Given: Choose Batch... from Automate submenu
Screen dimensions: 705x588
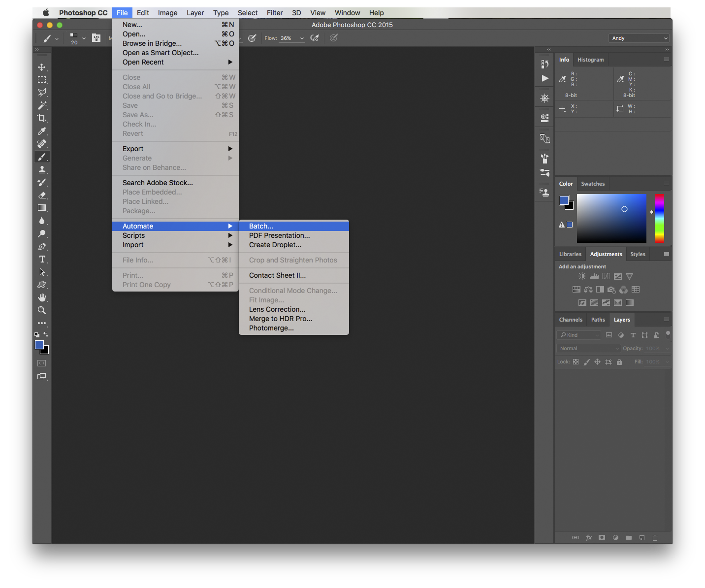Looking at the screenshot, I should pyautogui.click(x=294, y=226).
